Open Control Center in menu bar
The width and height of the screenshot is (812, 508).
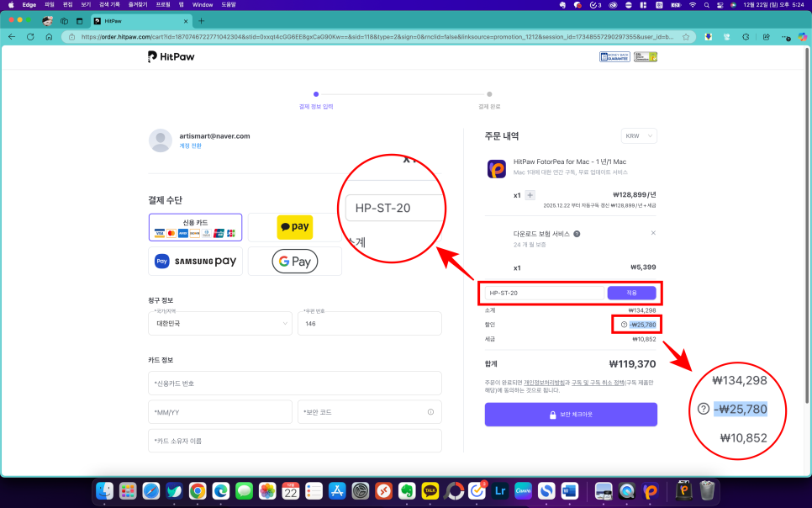pyautogui.click(x=720, y=5)
